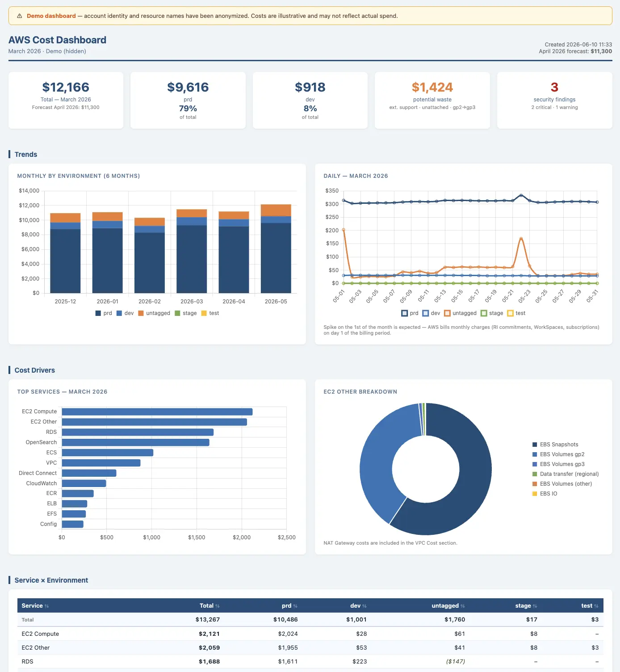Screen dimensions: 620x672
Task: Toggle EBS Volumes gp2 legend entry
Action: (558, 454)
